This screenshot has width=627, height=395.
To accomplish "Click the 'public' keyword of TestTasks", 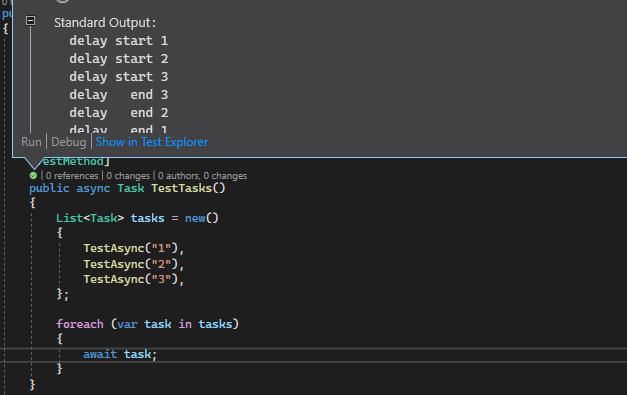I will coord(49,188).
